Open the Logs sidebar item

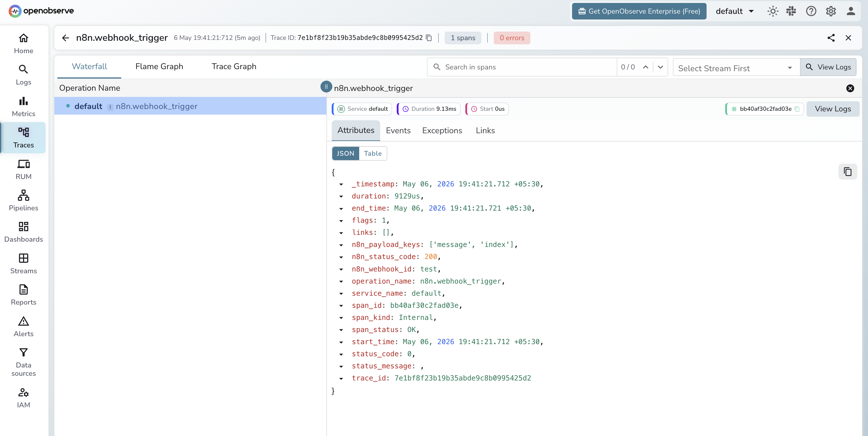click(x=24, y=75)
